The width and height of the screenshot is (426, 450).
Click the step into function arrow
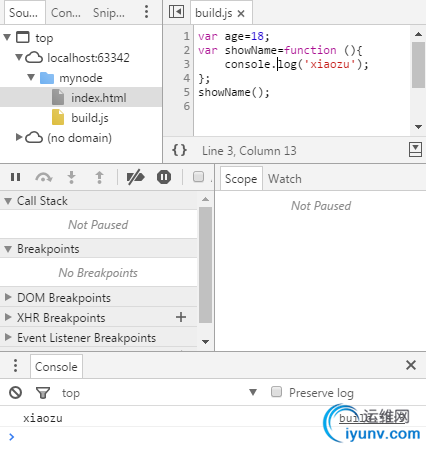click(71, 177)
